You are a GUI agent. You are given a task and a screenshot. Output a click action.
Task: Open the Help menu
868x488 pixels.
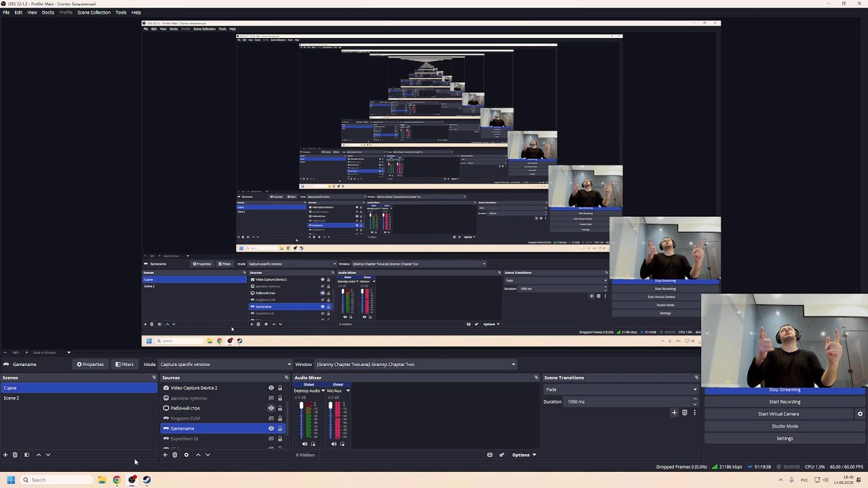point(136,12)
